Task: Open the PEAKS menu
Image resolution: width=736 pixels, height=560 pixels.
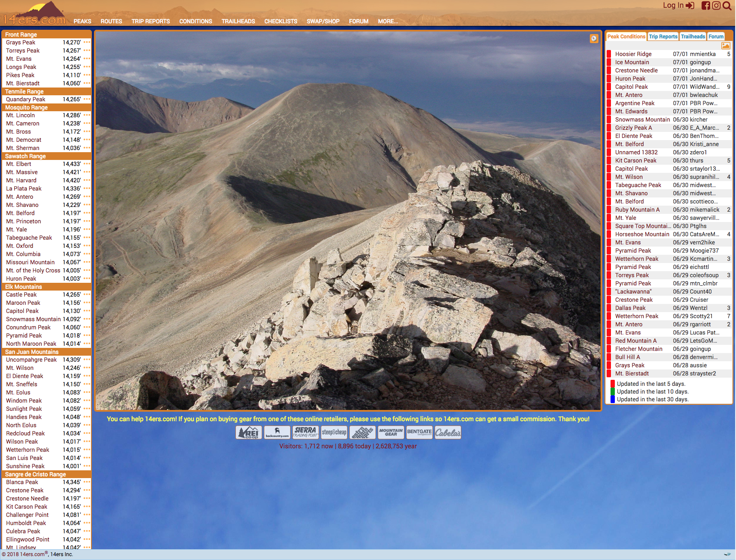Action: point(82,21)
